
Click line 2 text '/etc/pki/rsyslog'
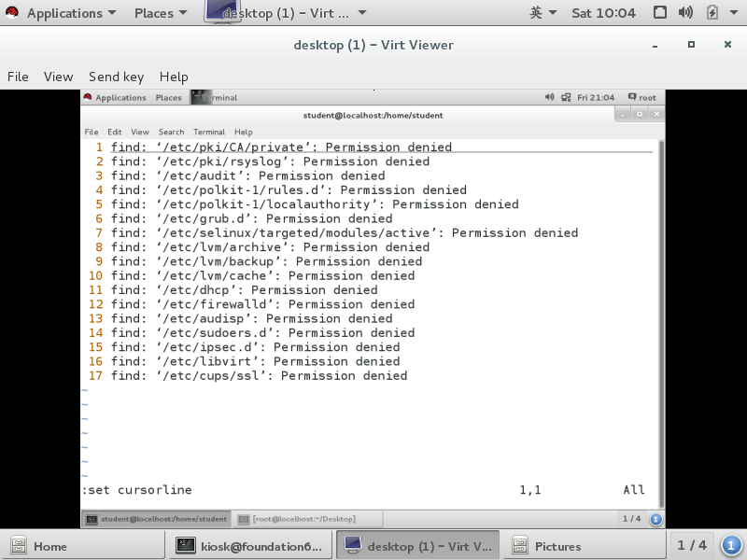[221, 161]
